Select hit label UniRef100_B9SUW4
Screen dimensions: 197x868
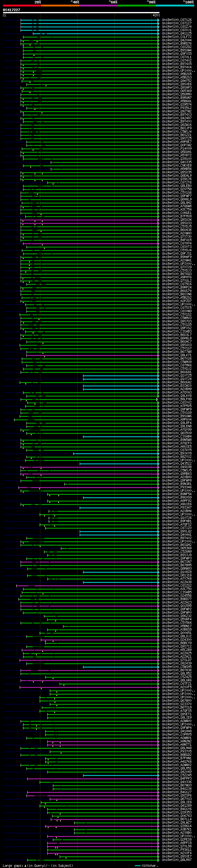pos(176,50)
